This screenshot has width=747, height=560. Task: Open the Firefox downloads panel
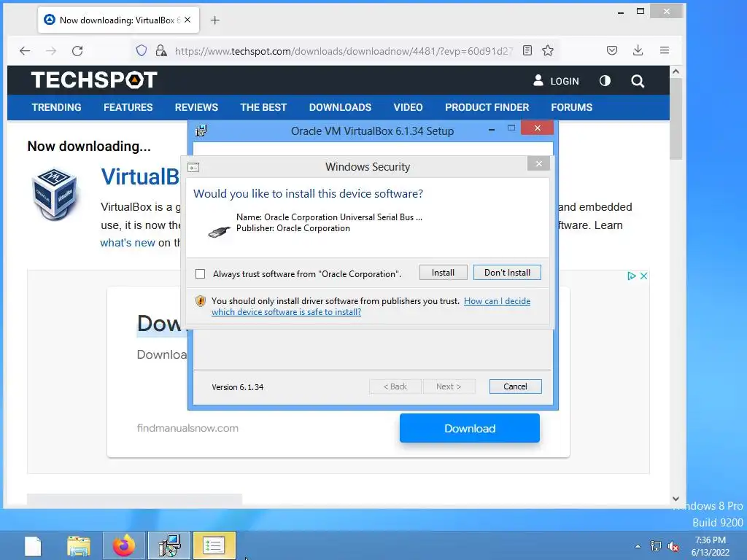pos(638,50)
